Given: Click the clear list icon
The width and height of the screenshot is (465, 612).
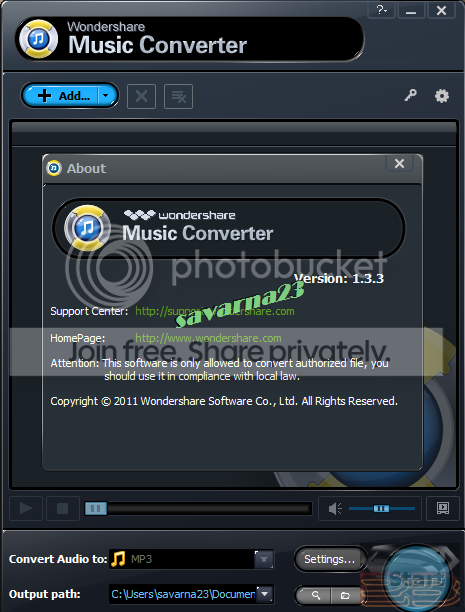Looking at the screenshot, I should click(178, 96).
